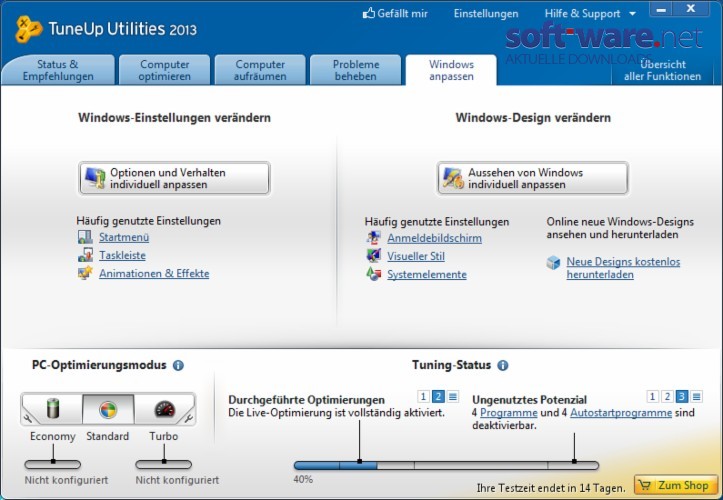The image size is (723, 500).
Task: Click wrench icon right of Turbo mode
Action: point(188,418)
